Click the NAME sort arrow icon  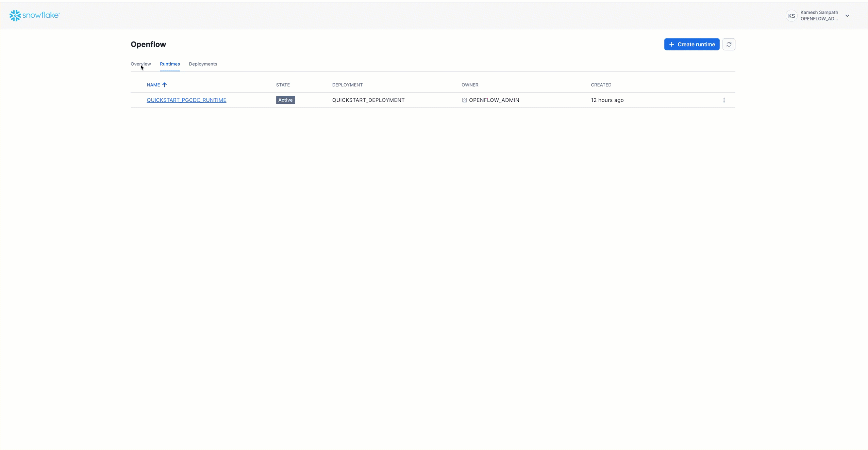(165, 85)
